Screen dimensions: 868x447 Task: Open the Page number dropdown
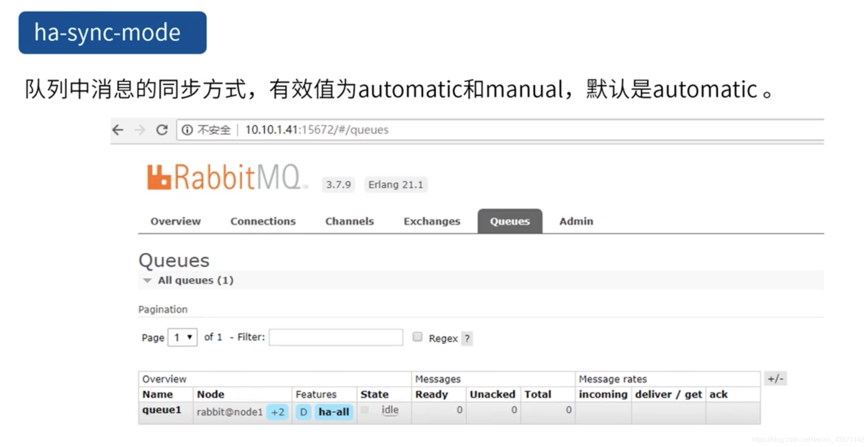point(183,337)
